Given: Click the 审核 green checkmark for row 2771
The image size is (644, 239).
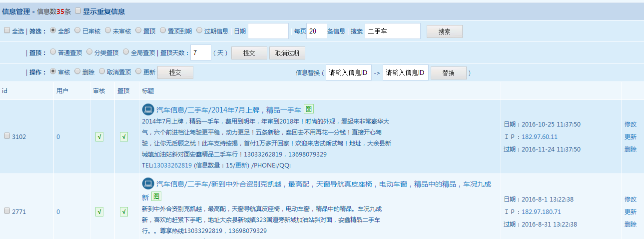Looking at the screenshot, I should point(99,212).
